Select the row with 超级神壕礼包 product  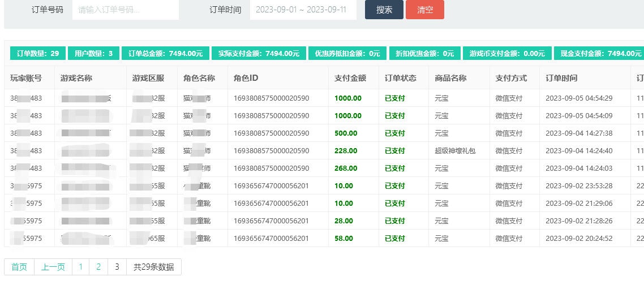pyautogui.click(x=455, y=151)
